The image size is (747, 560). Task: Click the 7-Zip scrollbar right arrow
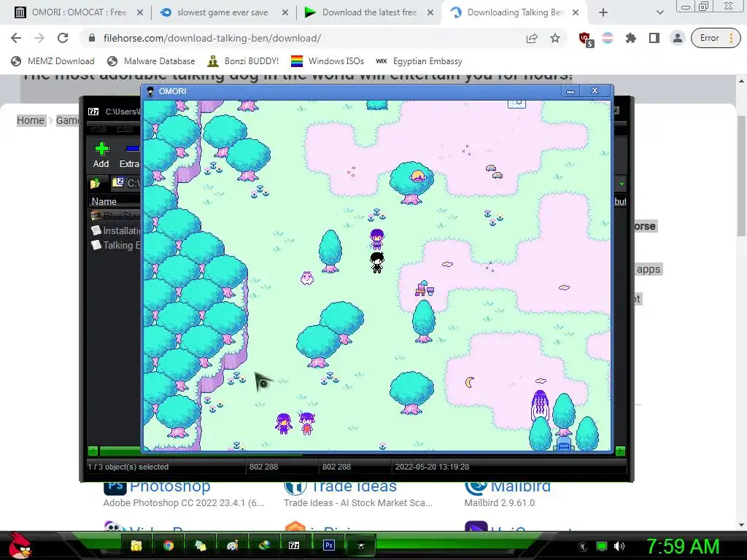point(620,451)
